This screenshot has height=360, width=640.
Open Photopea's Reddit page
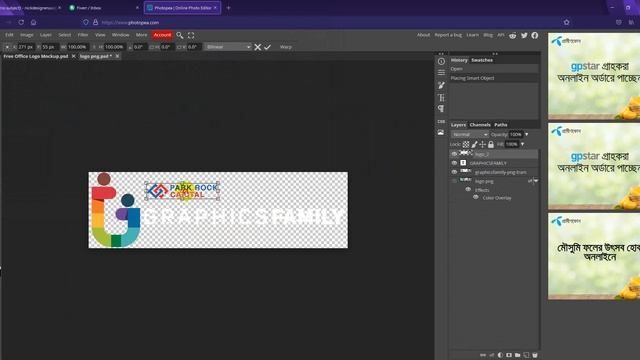pyautogui.click(x=513, y=36)
